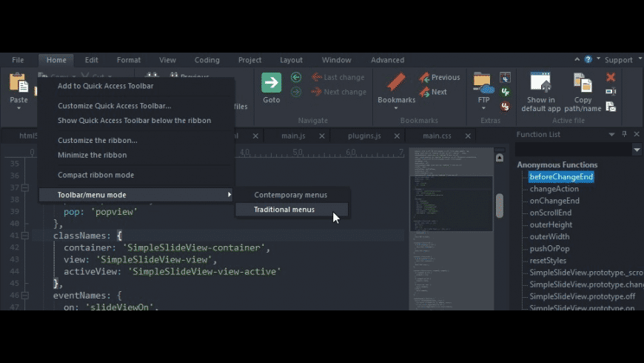Open the Function List filter dropdown
Image resolution: width=644 pixels, height=363 pixels.
(637, 150)
